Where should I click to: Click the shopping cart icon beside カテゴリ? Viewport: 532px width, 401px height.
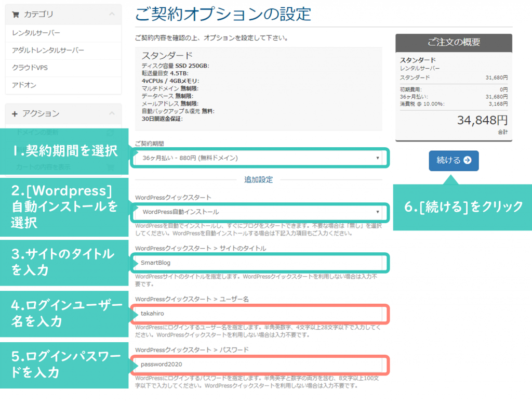click(x=15, y=15)
